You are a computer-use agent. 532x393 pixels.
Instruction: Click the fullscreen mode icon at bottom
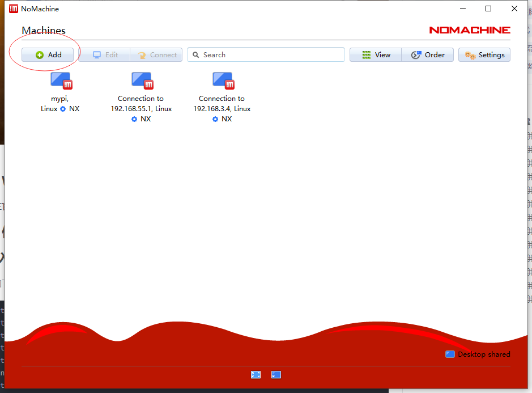click(256, 375)
